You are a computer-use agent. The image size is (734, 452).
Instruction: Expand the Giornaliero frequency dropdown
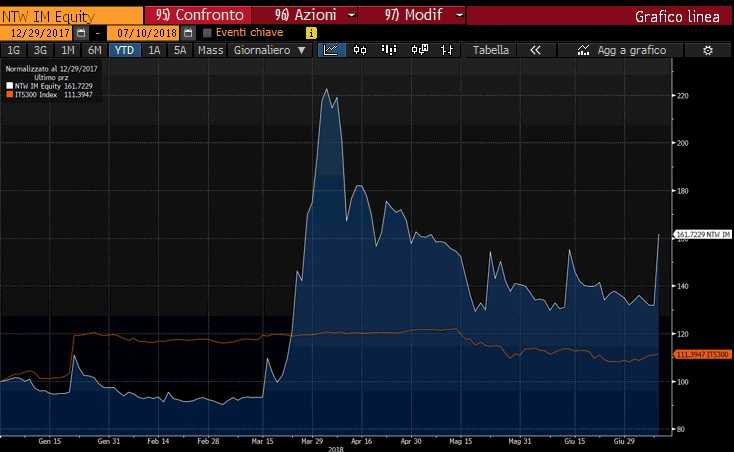click(271, 50)
